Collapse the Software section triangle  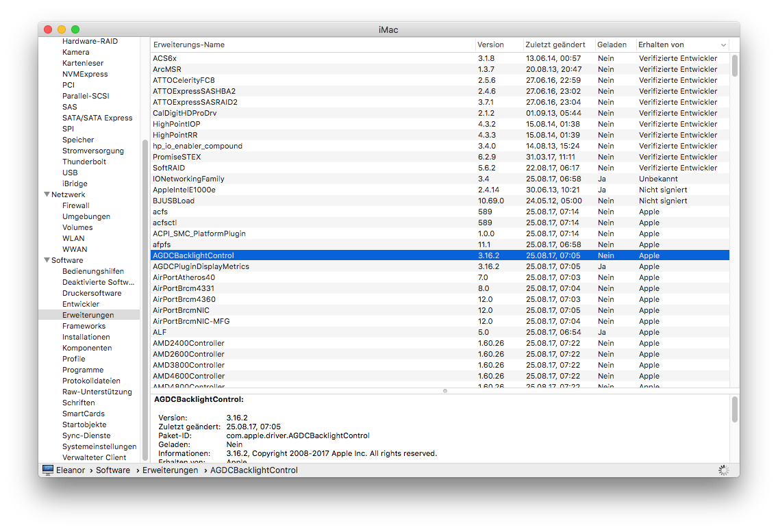tap(47, 260)
